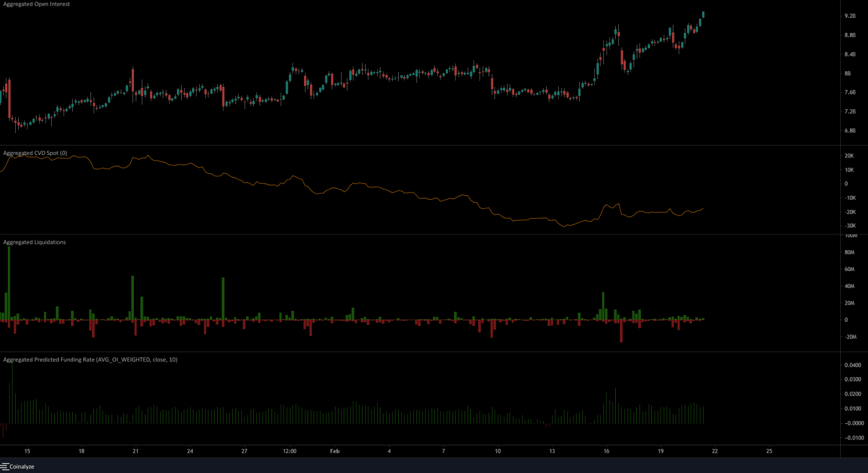The width and height of the screenshot is (868, 473).
Task: Click the 8B open interest axis label
Action: point(848,74)
